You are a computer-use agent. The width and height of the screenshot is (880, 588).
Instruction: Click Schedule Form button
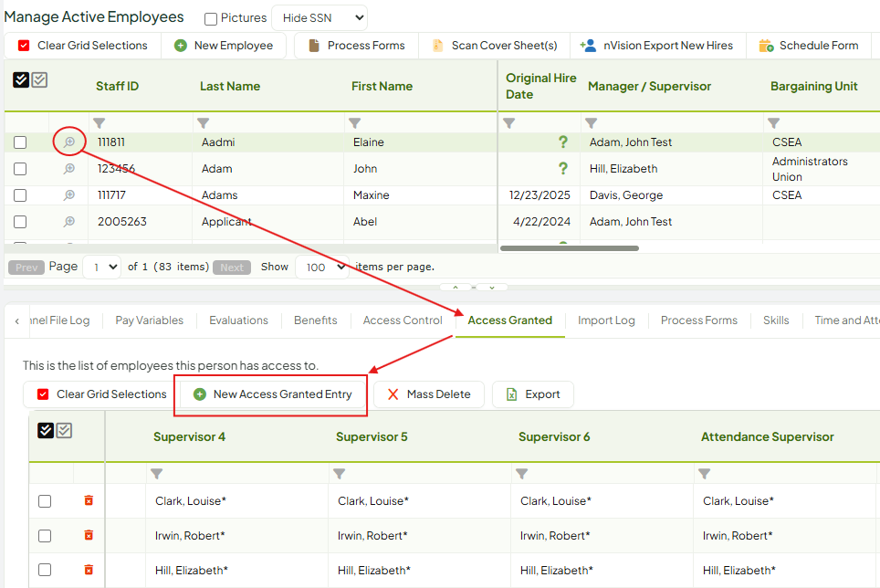pyautogui.click(x=809, y=46)
